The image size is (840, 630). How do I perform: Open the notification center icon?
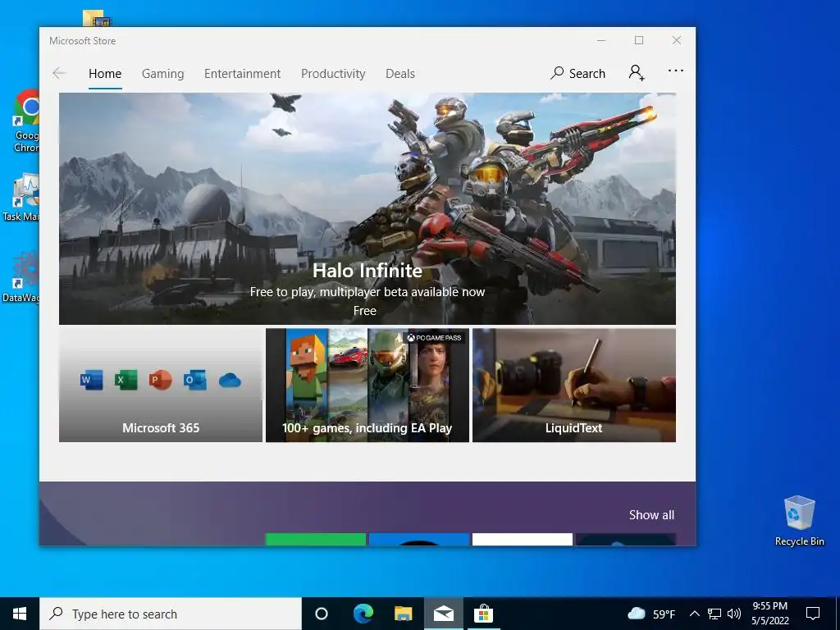pos(813,614)
